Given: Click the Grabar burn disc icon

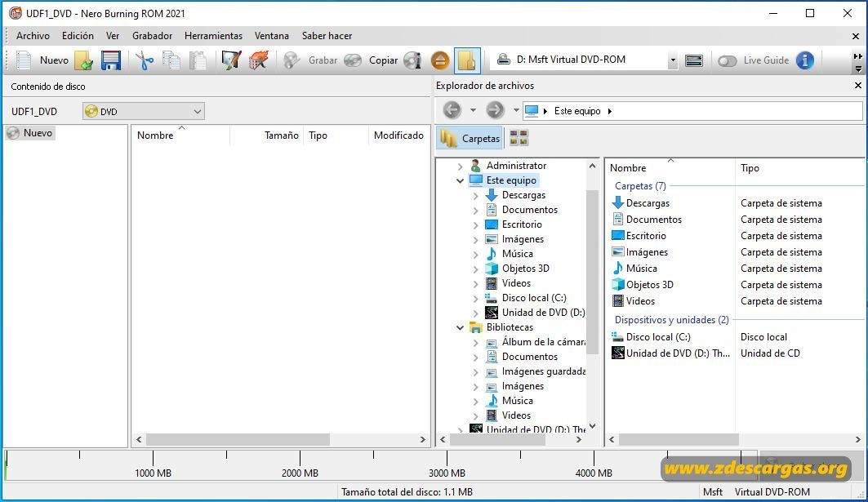Looking at the screenshot, I should coord(292,60).
